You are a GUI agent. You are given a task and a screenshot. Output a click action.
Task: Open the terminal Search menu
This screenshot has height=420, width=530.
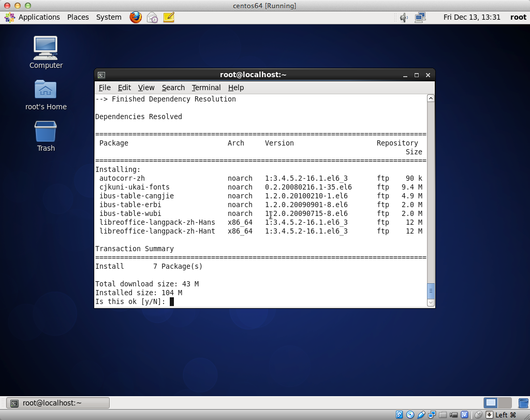[173, 88]
